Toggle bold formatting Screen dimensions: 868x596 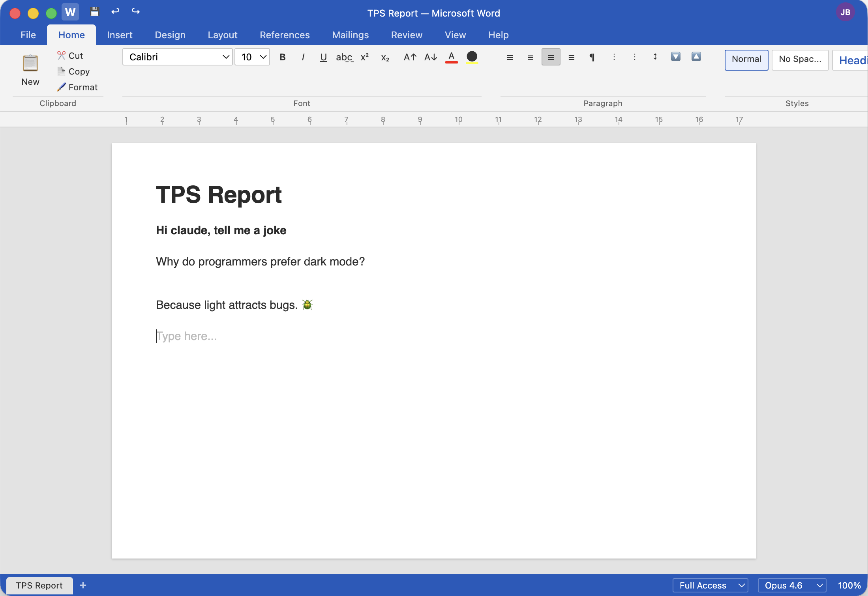(282, 57)
